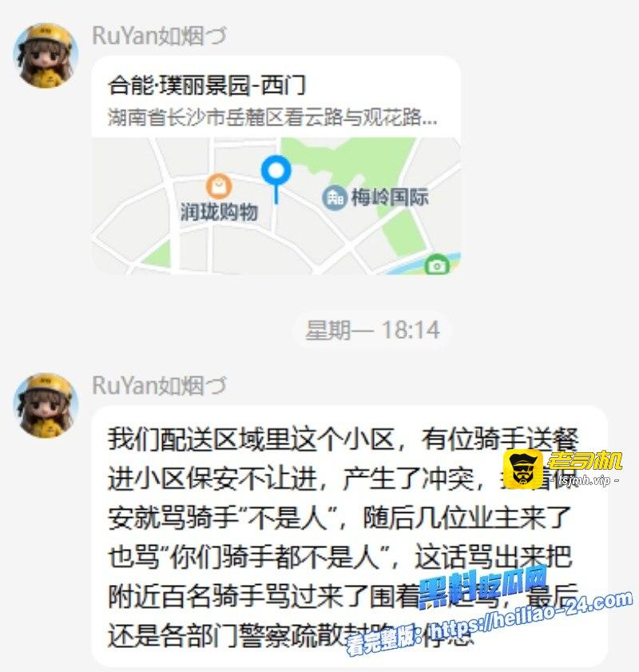Click the 湖南省长沙市岳麓区 address line
Screen dimensions: 639x672
(x=272, y=117)
